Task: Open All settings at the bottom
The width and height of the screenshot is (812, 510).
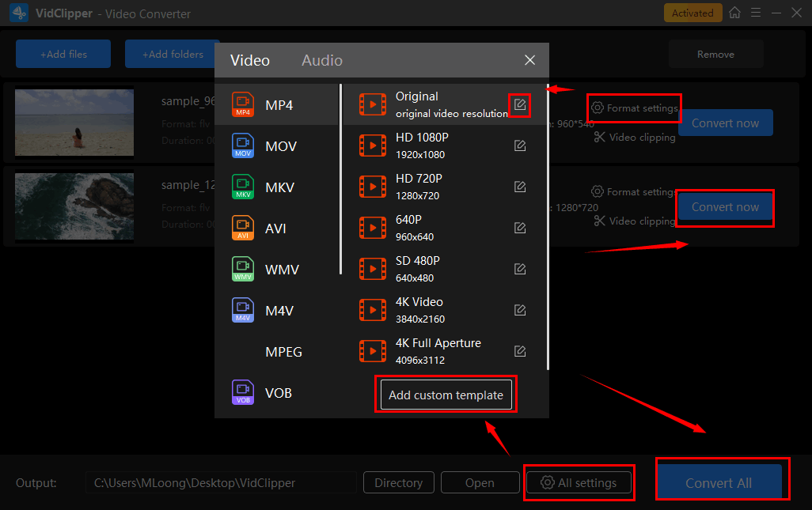Action: point(579,483)
